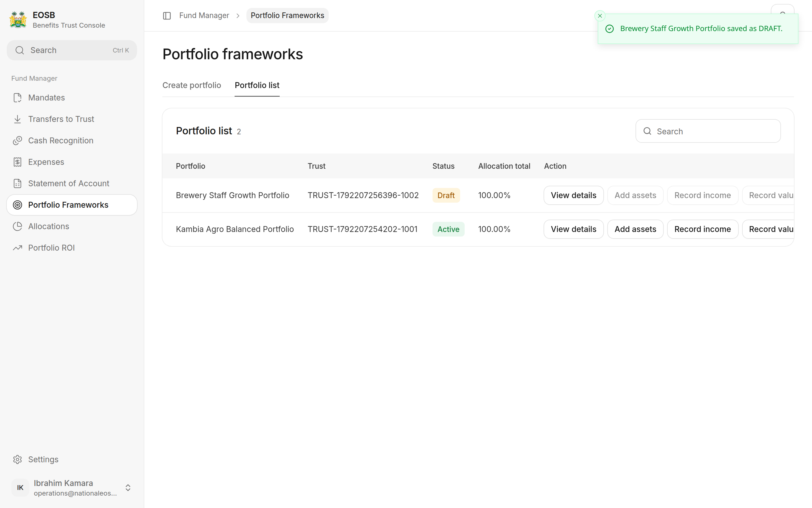Click trust ID TRUST-1792207256396-1002
The image size is (812, 508).
pos(363,195)
